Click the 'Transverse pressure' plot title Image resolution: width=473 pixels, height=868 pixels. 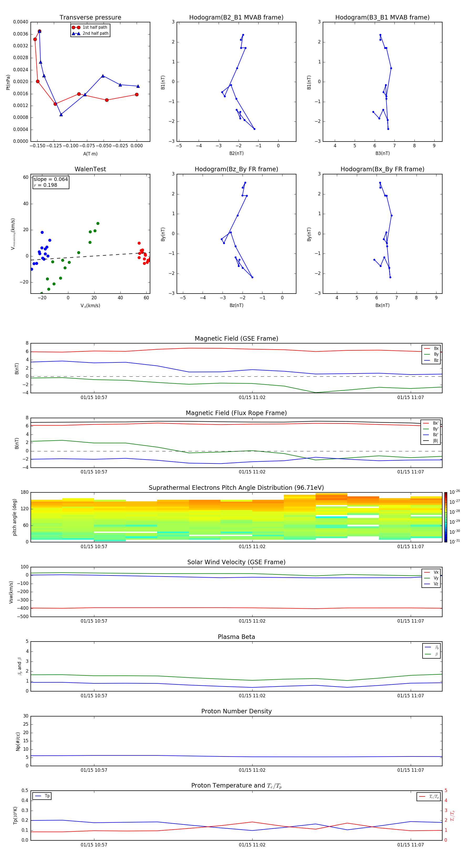(90, 18)
